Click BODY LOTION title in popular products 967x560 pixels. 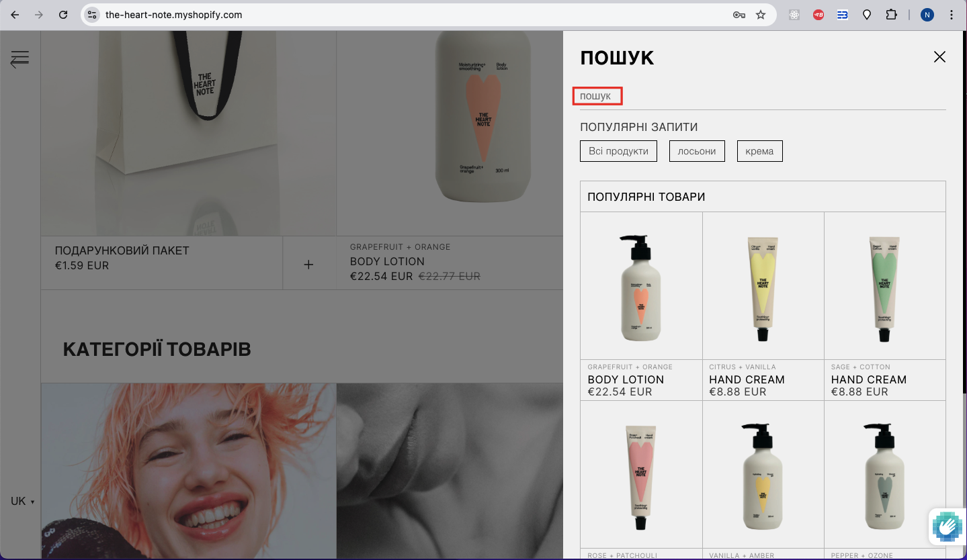coord(626,379)
